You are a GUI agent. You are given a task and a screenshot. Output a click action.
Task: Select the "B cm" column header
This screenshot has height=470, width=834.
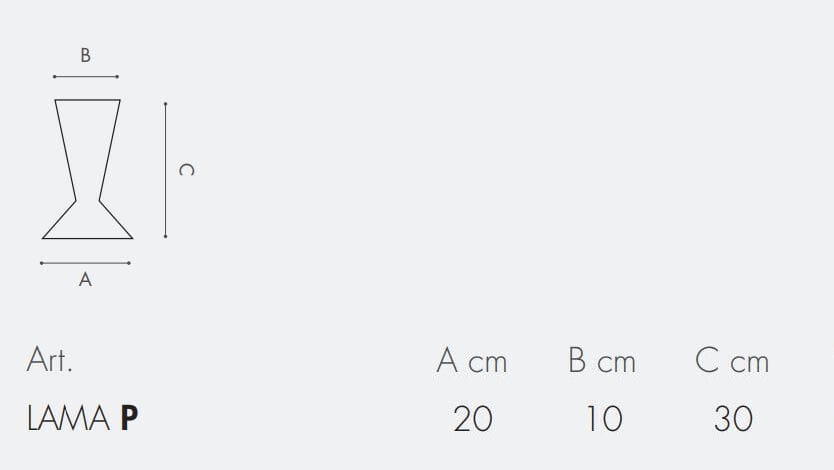(602, 360)
